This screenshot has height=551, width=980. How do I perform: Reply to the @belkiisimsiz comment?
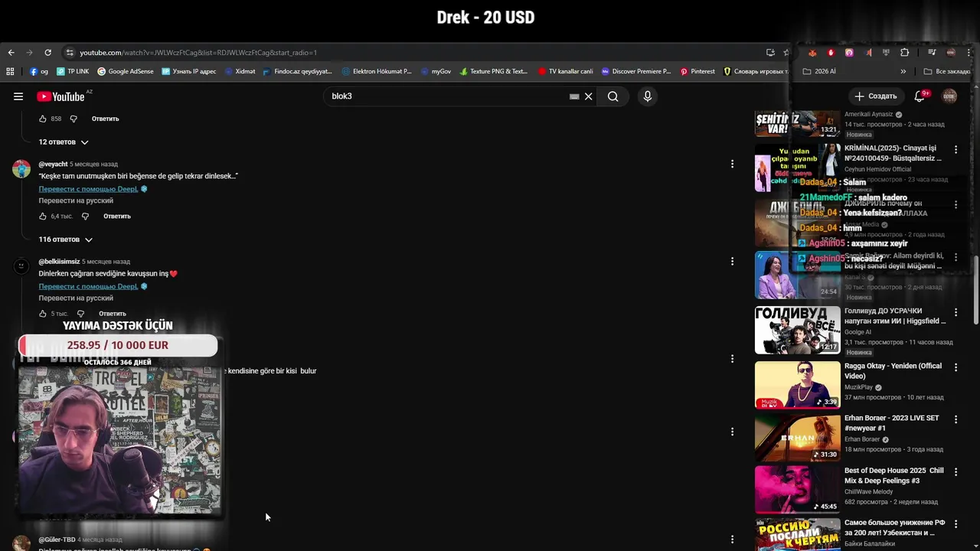coord(113,314)
